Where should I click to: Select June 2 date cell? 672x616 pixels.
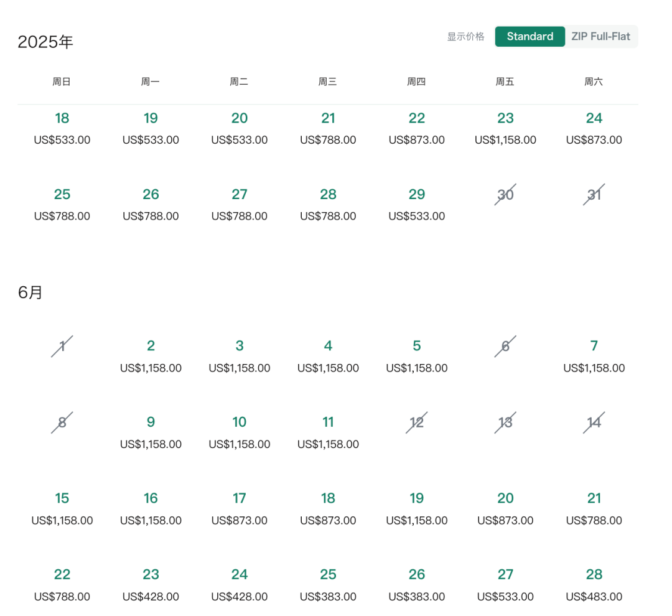151,357
